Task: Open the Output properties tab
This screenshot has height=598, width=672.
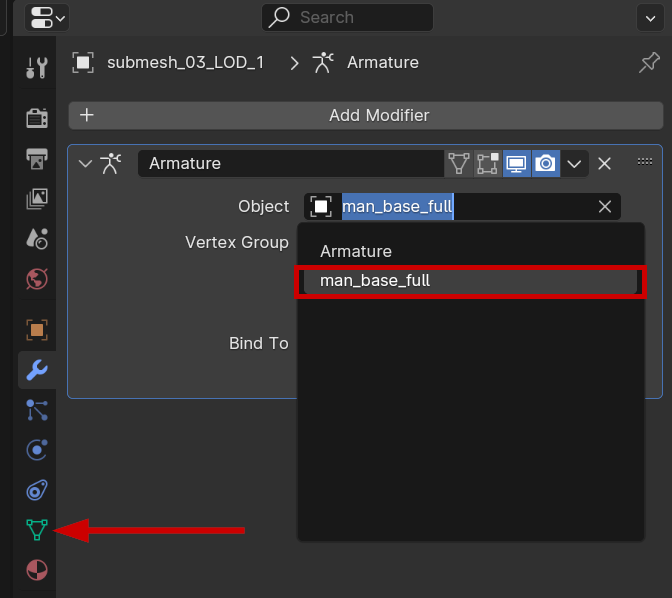Action: tap(37, 158)
